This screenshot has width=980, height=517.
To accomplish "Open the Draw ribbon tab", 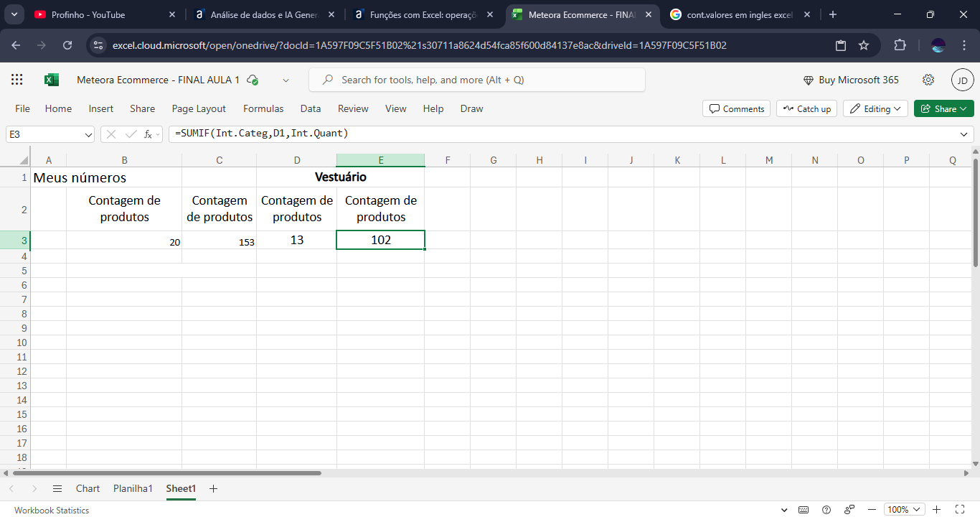I will click(471, 108).
